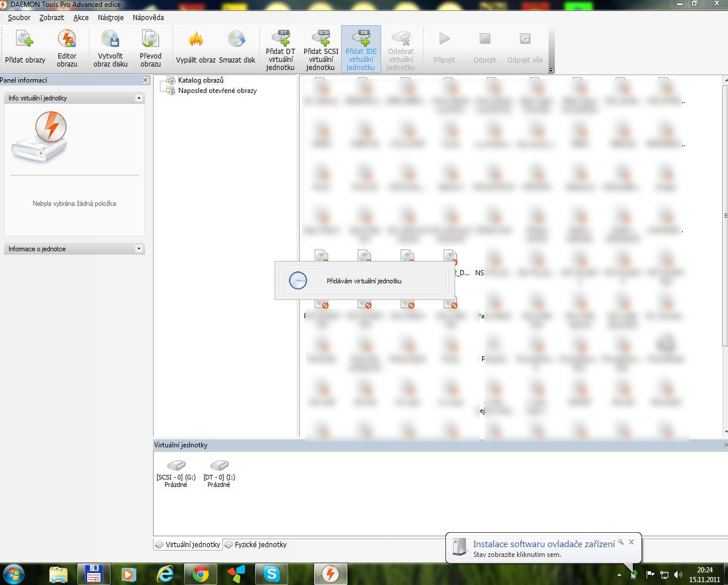Select the Virtuální jednotky tab
This screenshot has height=585, width=728.
tap(188, 545)
